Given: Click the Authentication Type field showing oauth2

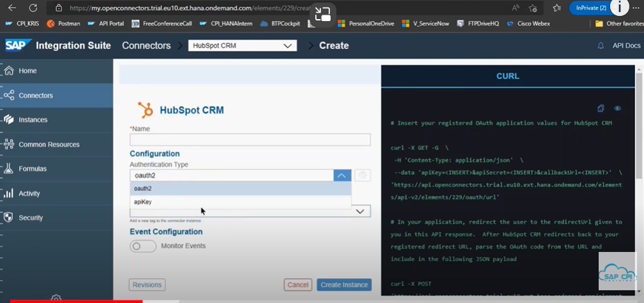Looking at the screenshot, I should click(x=232, y=175).
